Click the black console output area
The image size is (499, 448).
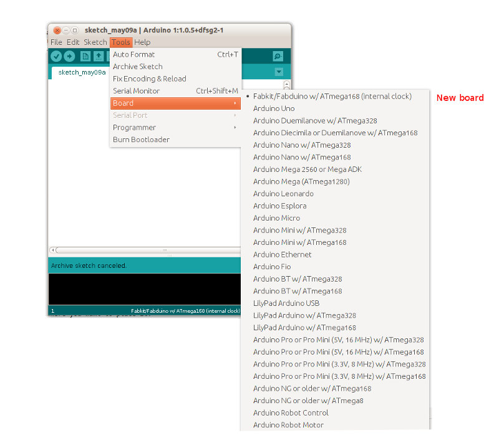(145, 289)
